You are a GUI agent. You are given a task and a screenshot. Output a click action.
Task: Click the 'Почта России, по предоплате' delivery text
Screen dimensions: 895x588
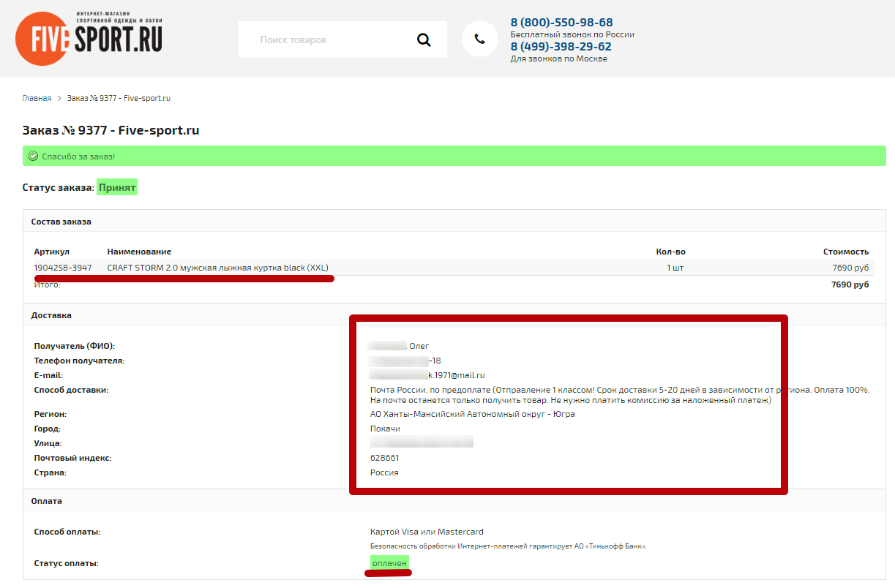tap(620, 395)
